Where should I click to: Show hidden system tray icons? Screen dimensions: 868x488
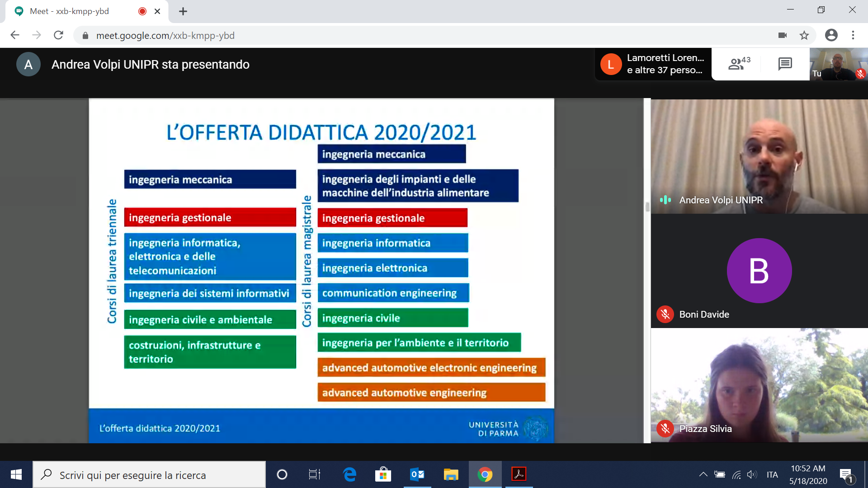[x=703, y=474]
